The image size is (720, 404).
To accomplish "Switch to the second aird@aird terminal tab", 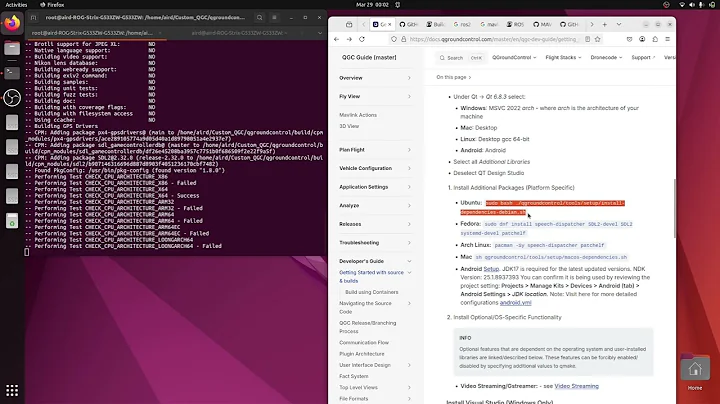I will coord(236,33).
